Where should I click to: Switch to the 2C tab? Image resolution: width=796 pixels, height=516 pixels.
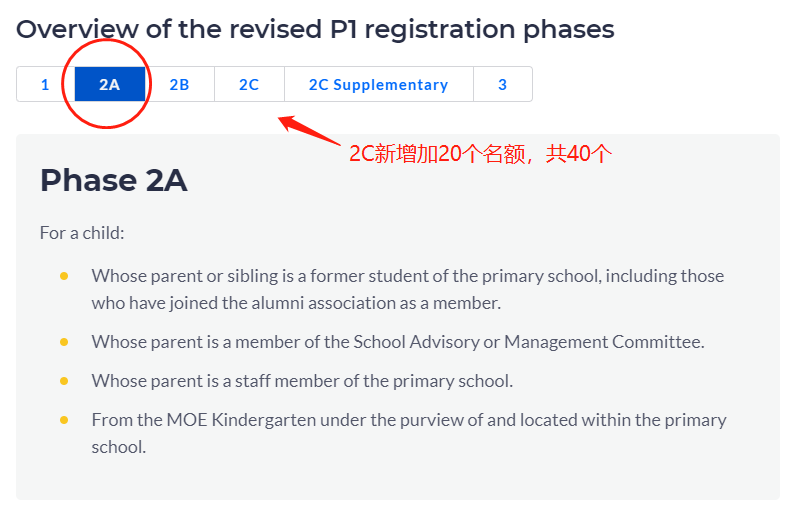(249, 85)
